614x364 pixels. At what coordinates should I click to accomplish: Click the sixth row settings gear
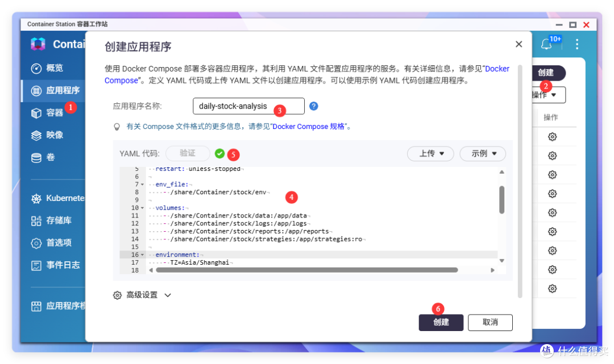[x=552, y=232]
